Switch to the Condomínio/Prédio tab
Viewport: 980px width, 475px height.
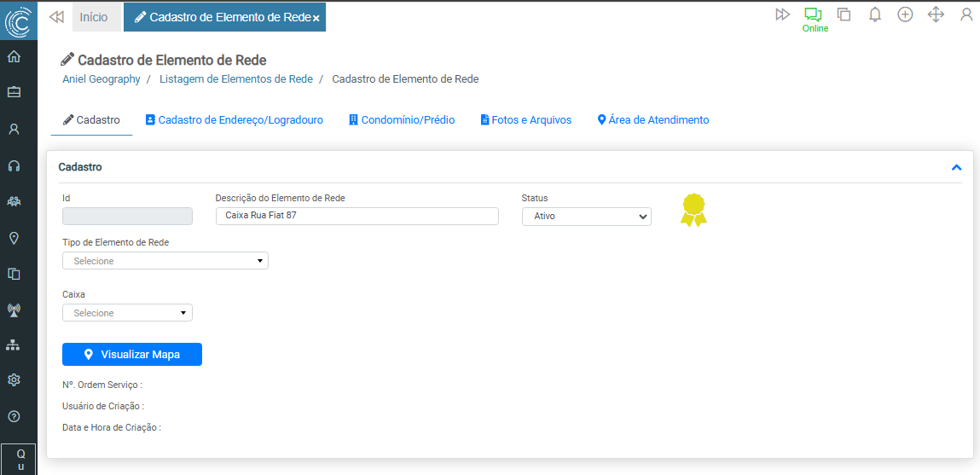(402, 120)
